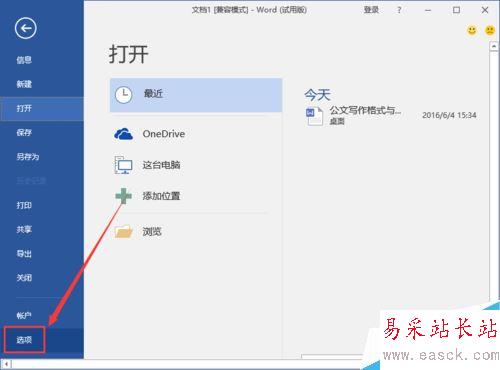Click the OneDrive cloud icon
The image size is (500, 370).
[124, 134]
